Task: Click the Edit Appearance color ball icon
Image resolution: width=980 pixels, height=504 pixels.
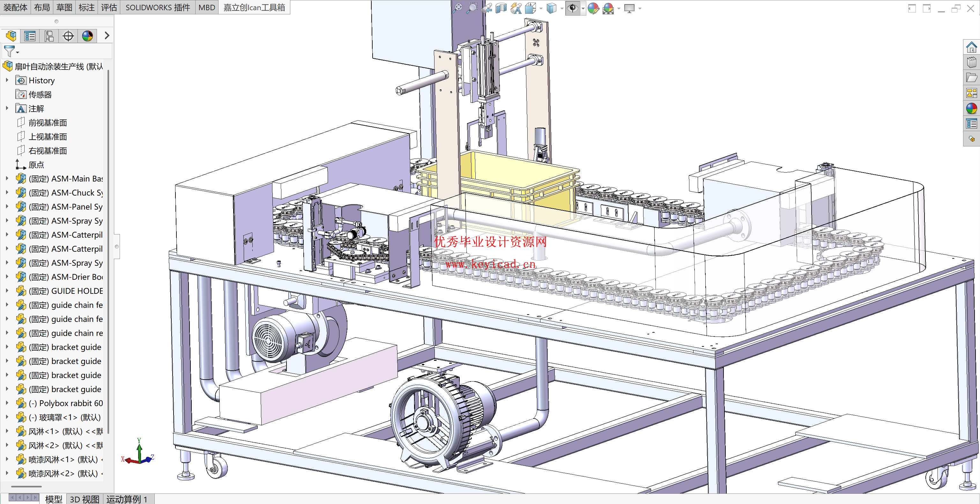Action: pos(593,8)
